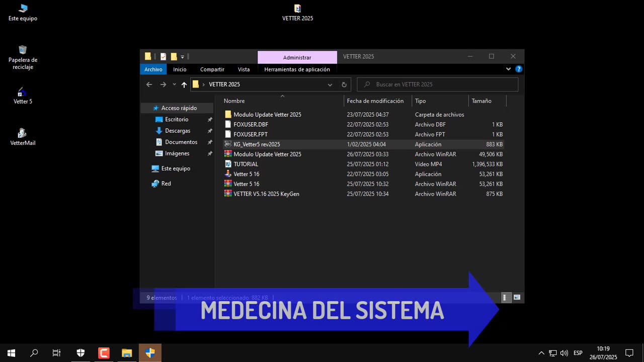This screenshot has width=644, height=362.
Task: Open taskbar search
Action: point(34,353)
